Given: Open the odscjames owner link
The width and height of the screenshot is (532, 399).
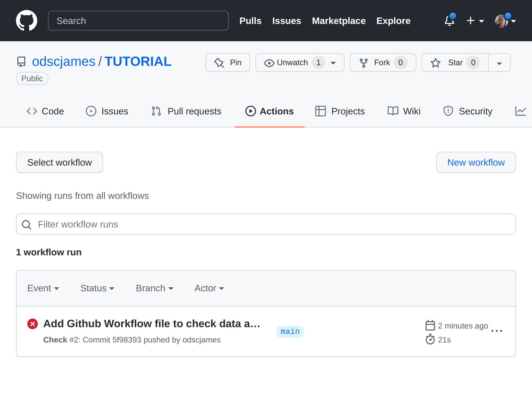Looking at the screenshot, I should [64, 62].
